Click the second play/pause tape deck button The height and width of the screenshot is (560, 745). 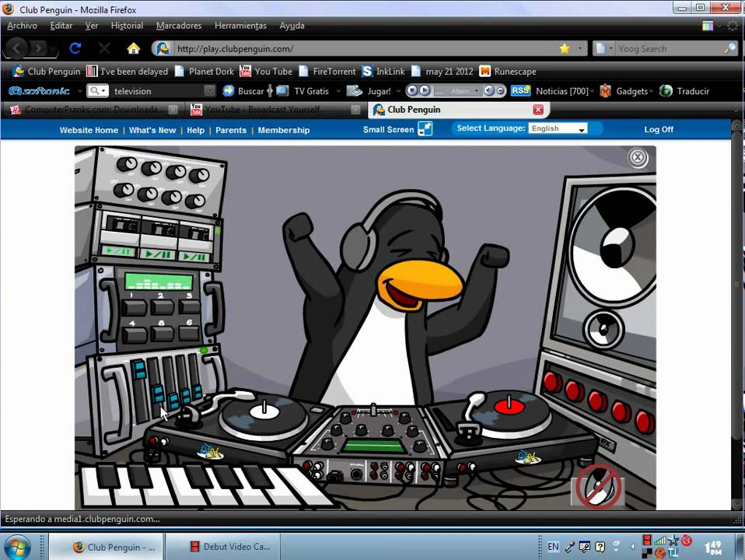158,254
